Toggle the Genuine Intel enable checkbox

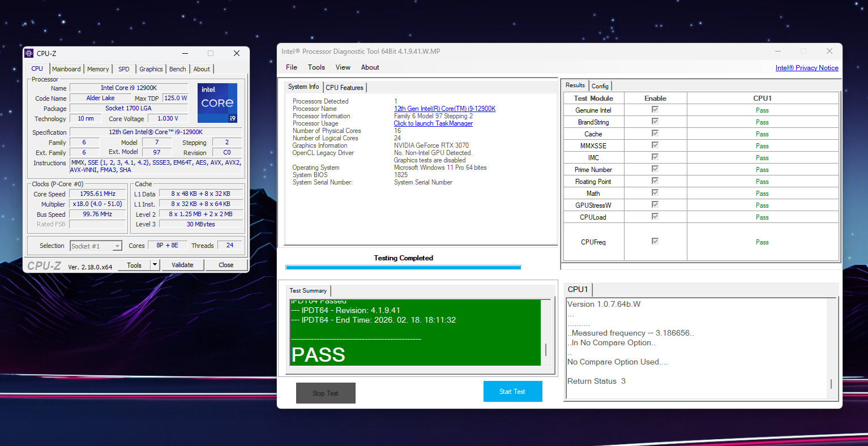click(x=655, y=109)
